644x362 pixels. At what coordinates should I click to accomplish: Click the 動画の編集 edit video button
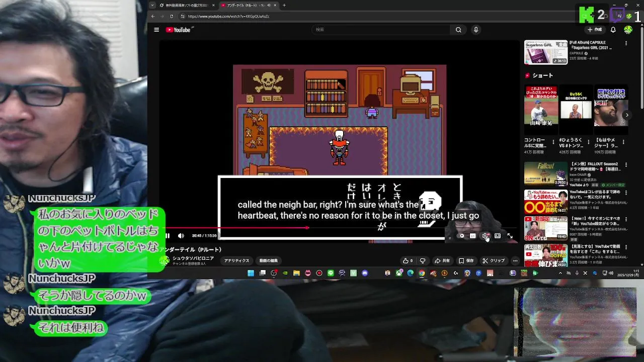[x=268, y=260]
